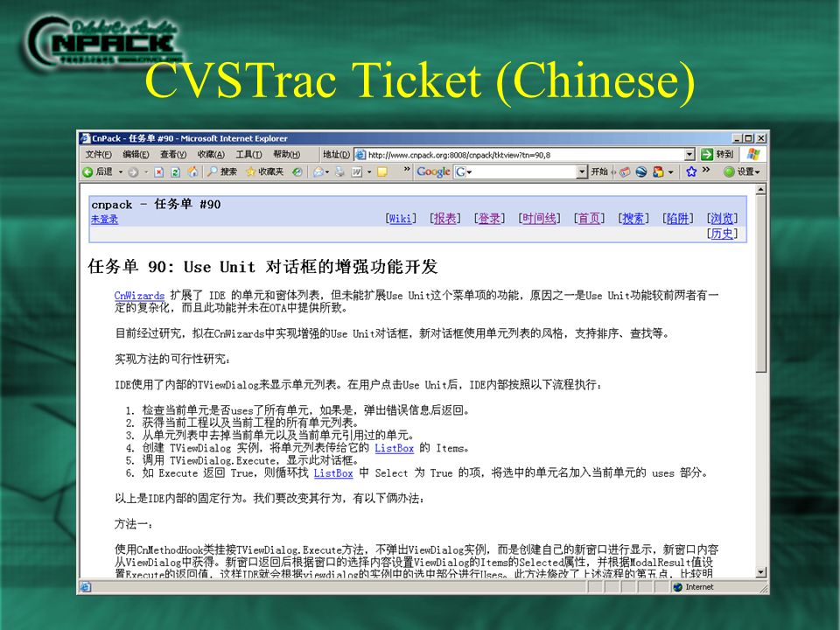Open the Back button history dropdown arrow
Image resolution: width=840 pixels, height=630 pixels.
[121, 172]
